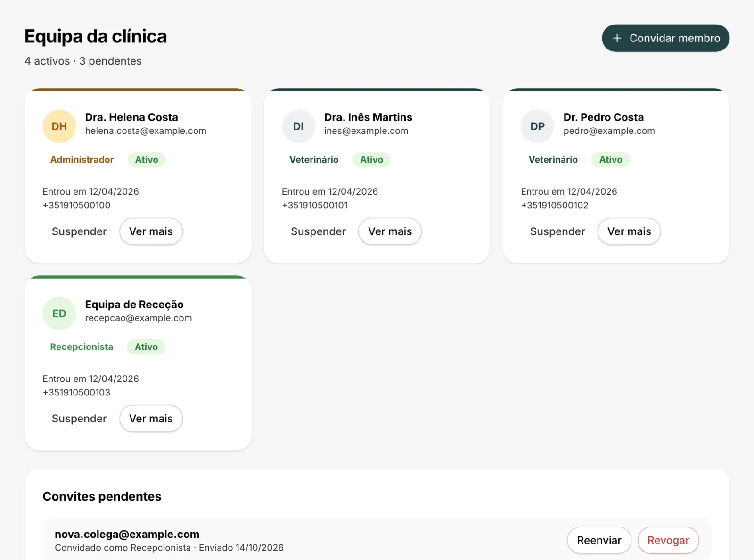Ver mais on Dra. Inês Martins card

click(x=390, y=231)
